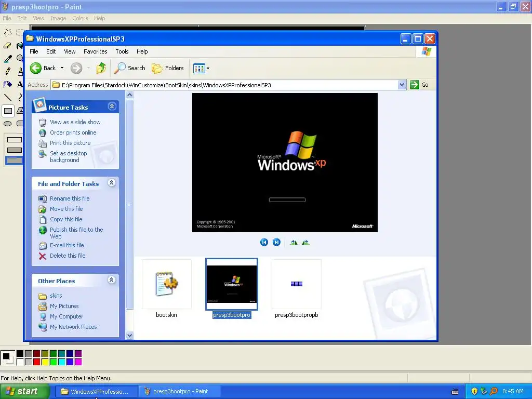
Task: Click task pane scrollbar up arrow
Action: pyautogui.click(x=129, y=96)
